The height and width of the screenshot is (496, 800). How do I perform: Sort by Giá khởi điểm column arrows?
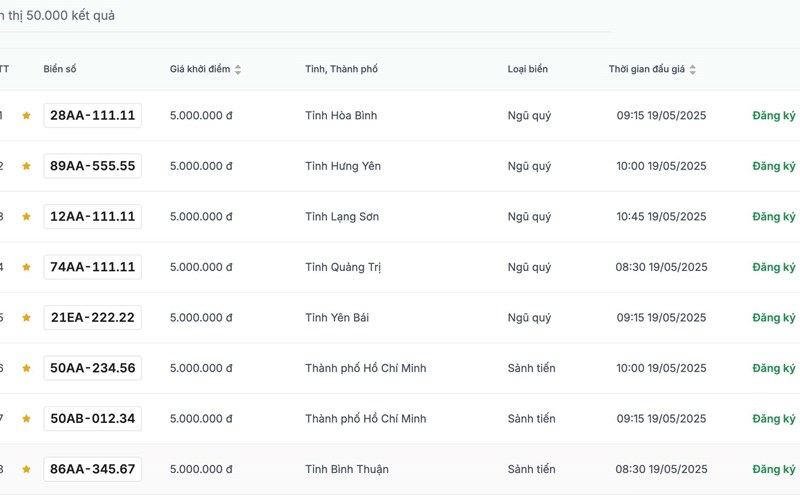click(238, 70)
